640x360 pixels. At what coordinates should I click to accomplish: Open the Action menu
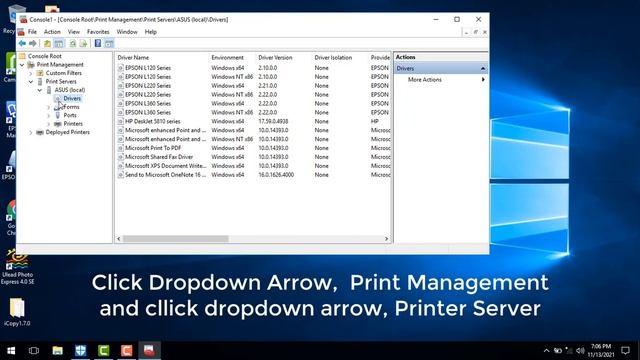tap(52, 32)
